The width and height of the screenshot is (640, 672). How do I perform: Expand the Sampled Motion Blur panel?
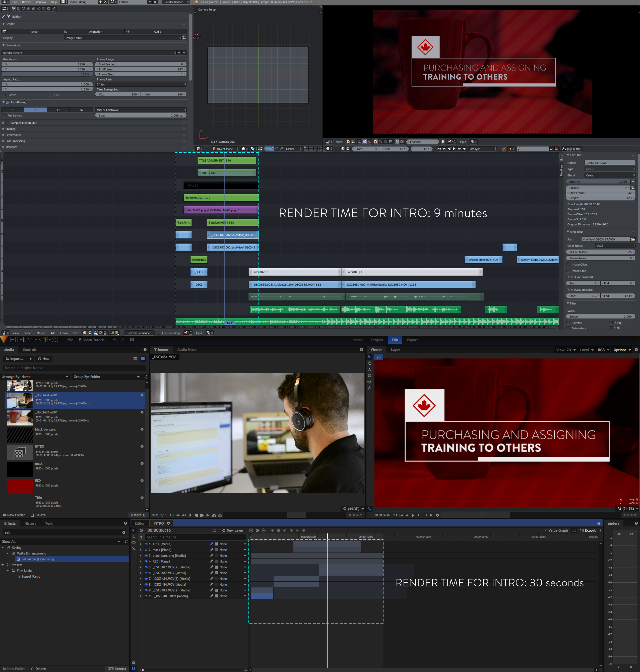click(x=4, y=123)
